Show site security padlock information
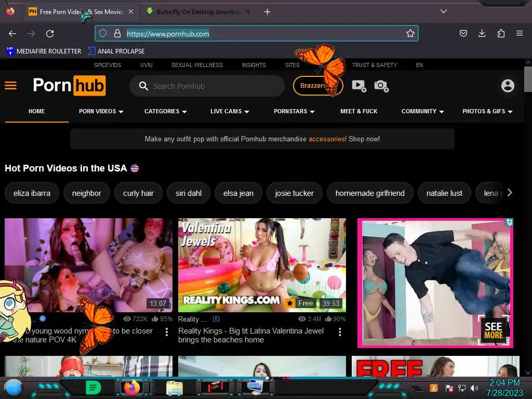 117,33
